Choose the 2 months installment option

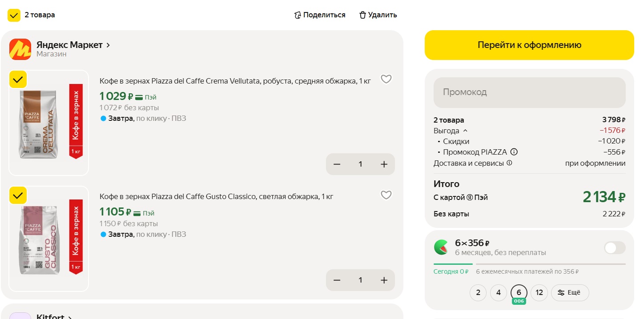click(x=478, y=293)
